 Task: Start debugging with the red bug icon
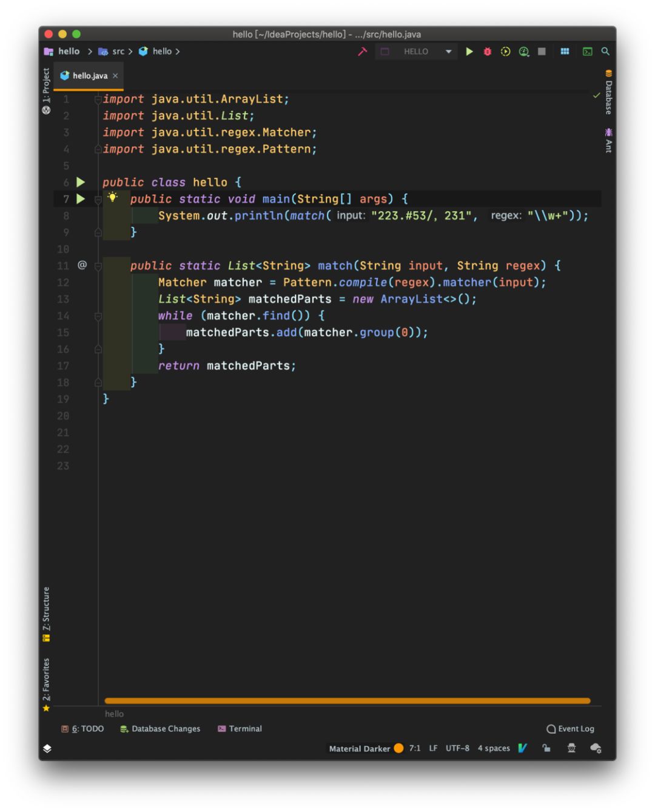487,52
